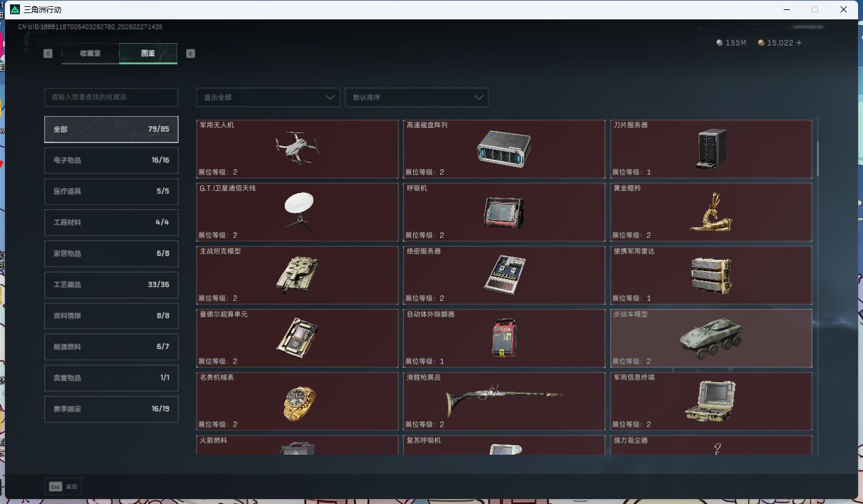
Task: Click the gold coin currency icon
Action: pyautogui.click(x=761, y=42)
